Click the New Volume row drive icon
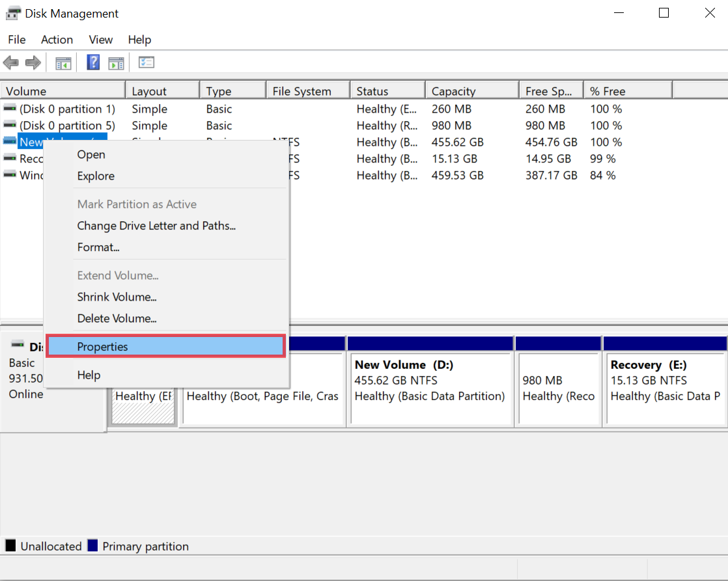Viewport: 728px width, 581px height. [10, 141]
